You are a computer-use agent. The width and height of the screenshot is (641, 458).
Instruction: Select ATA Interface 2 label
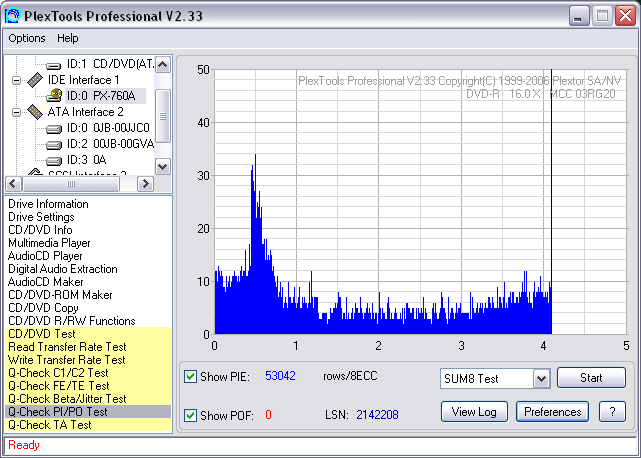pos(85,112)
